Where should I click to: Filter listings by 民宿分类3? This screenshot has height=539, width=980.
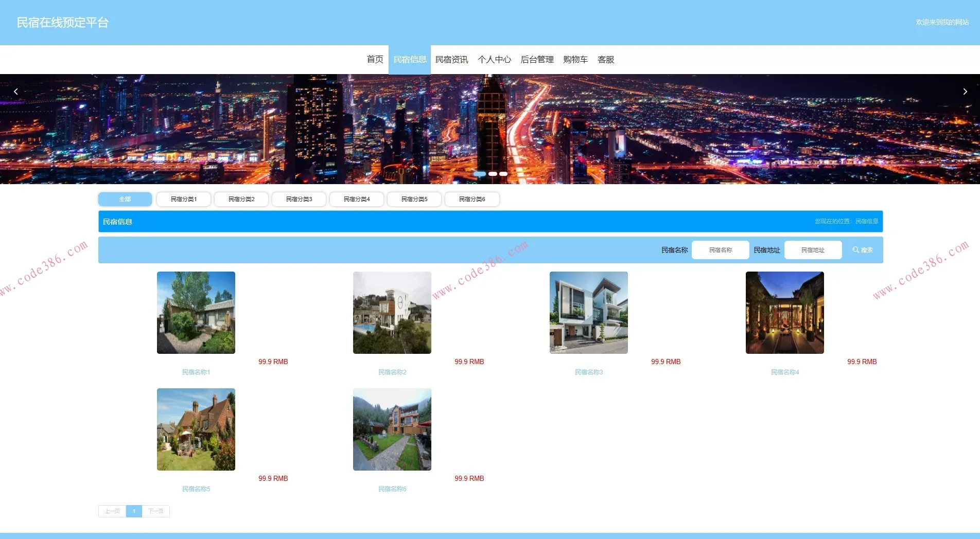click(x=299, y=199)
